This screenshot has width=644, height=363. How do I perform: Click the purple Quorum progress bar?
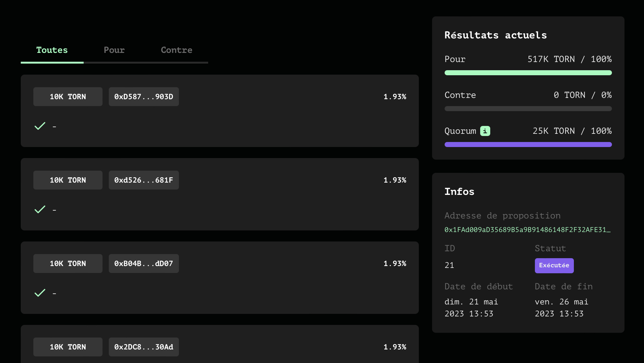[528, 145]
